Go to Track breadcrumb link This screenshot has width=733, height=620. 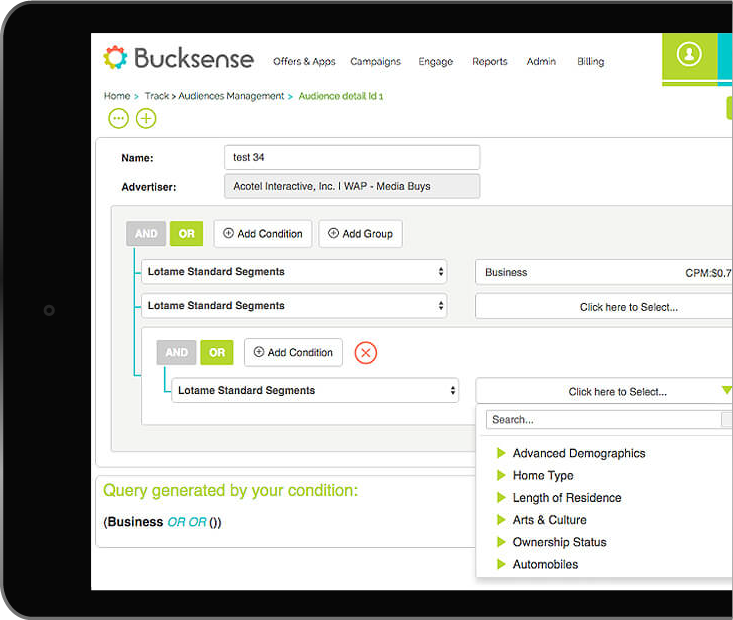157,96
